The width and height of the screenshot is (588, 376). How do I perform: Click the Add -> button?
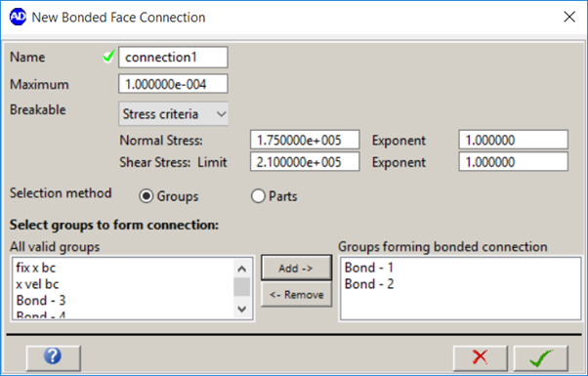point(296,268)
